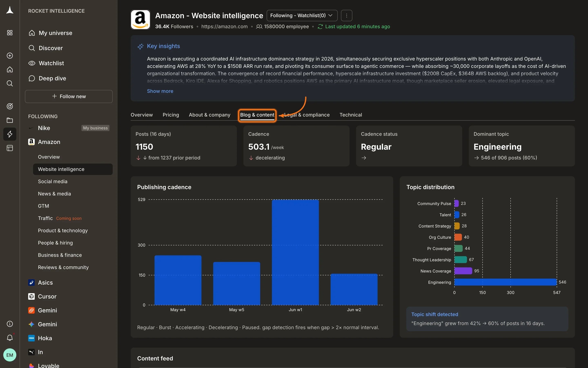Open Social media section for Amazon

[53, 182]
